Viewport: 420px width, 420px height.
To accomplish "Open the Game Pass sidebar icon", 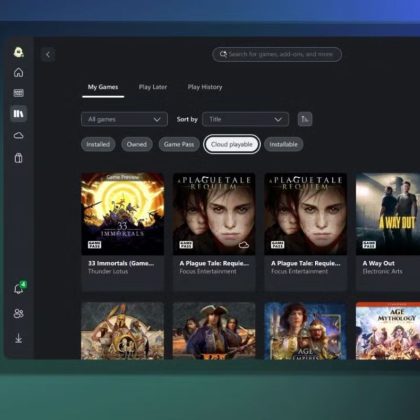I will point(19,93).
